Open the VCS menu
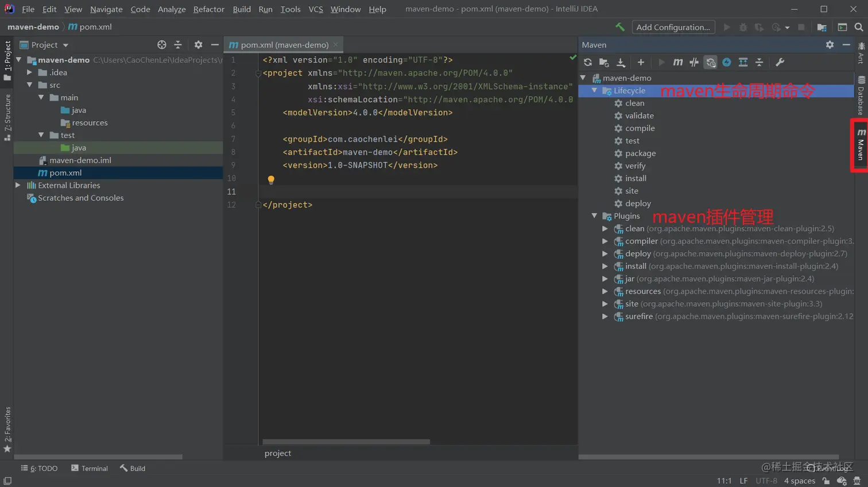 pyautogui.click(x=316, y=9)
